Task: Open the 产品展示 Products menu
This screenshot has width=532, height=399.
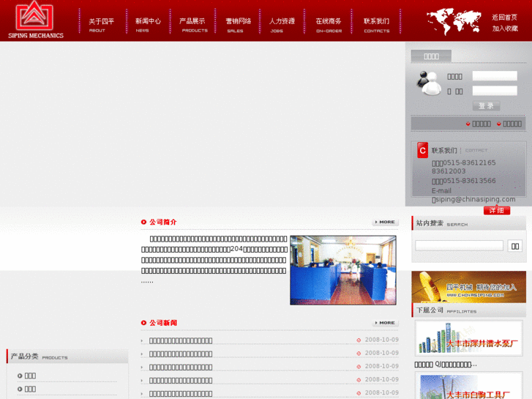Action: [x=192, y=25]
